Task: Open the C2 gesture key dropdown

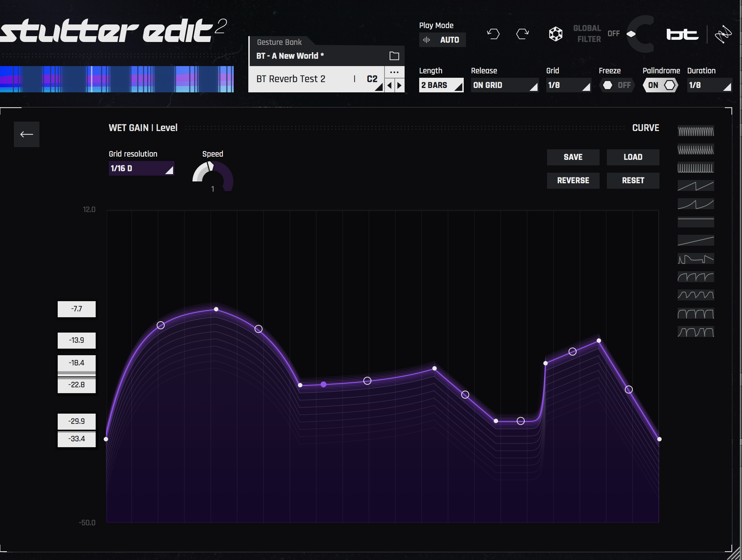Action: pyautogui.click(x=374, y=79)
